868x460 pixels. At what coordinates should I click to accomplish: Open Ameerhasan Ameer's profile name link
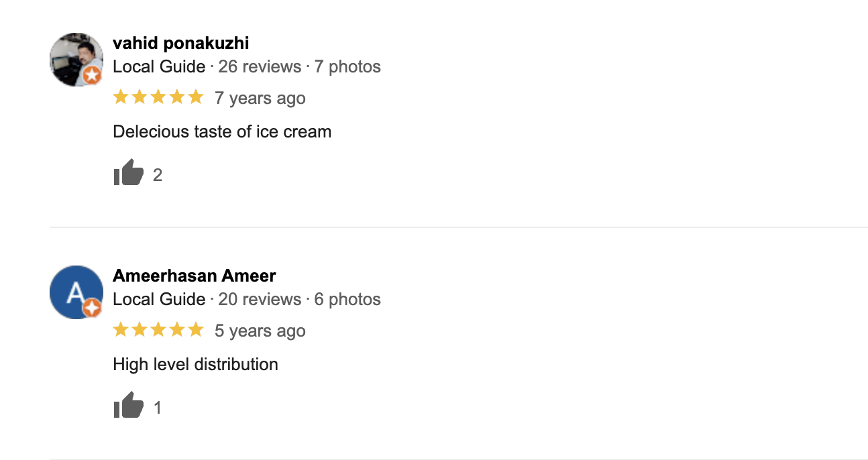pos(195,276)
